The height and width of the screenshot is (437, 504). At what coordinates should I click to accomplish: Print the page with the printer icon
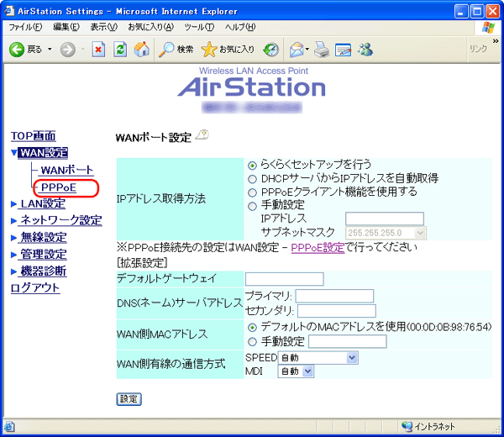click(322, 50)
